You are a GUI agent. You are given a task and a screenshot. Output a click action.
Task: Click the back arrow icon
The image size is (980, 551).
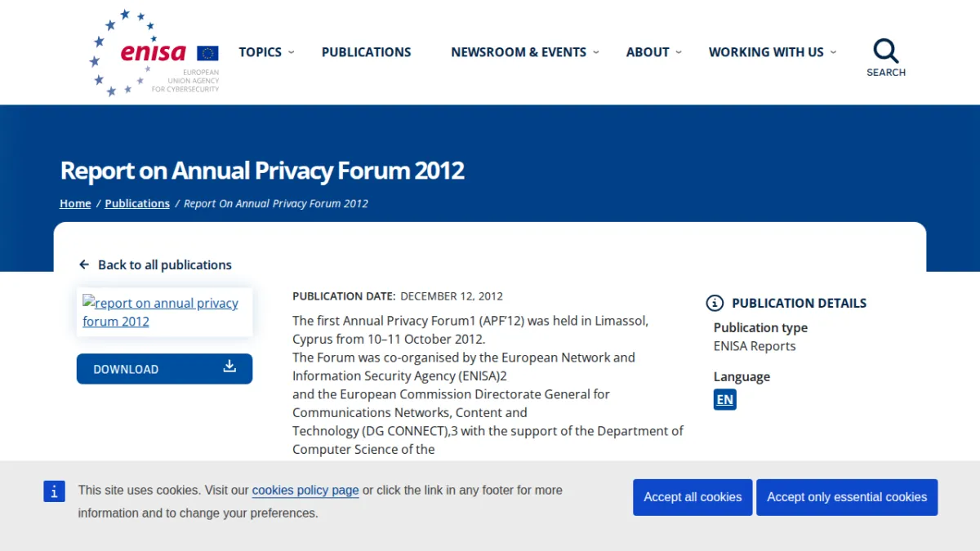pos(83,264)
